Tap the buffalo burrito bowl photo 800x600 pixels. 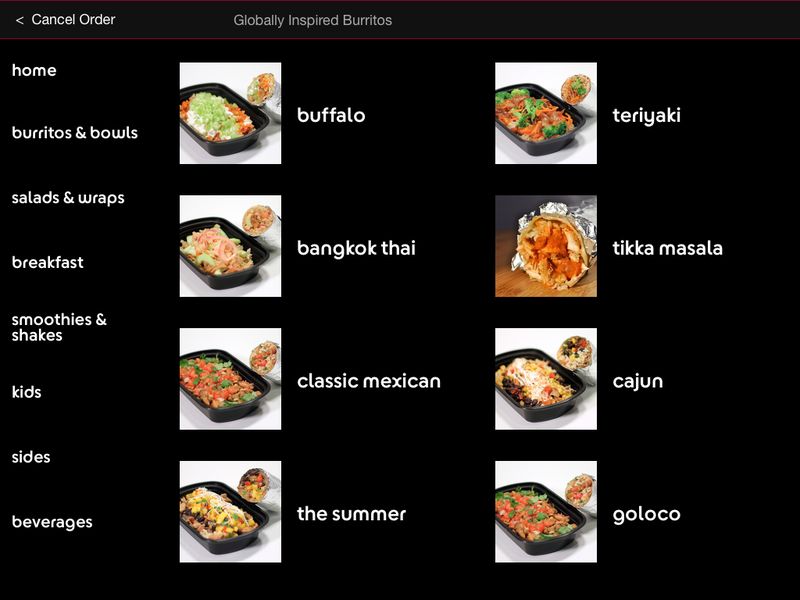pyautogui.click(x=230, y=113)
